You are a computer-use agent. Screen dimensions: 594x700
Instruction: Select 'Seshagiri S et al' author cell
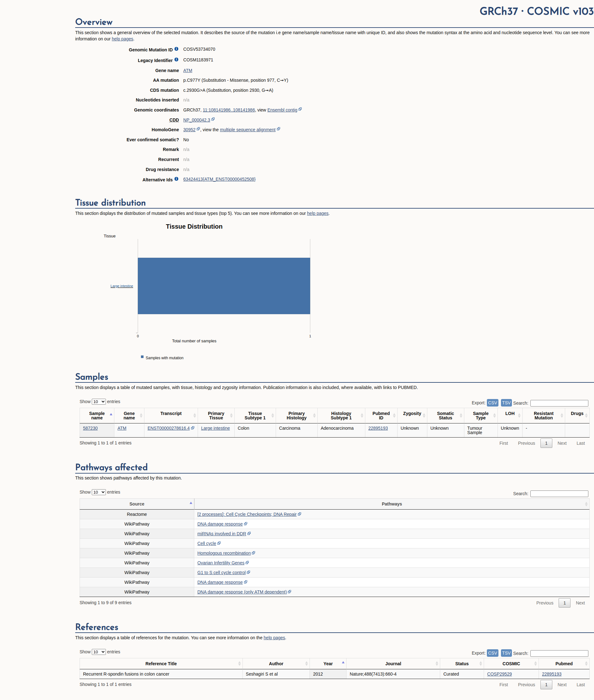(276, 674)
